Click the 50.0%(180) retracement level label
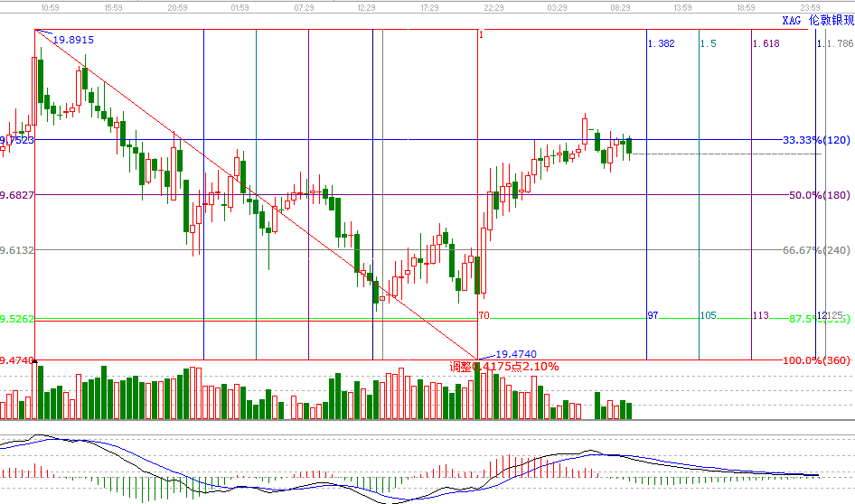Screen dimensions: 855x504 817,195
